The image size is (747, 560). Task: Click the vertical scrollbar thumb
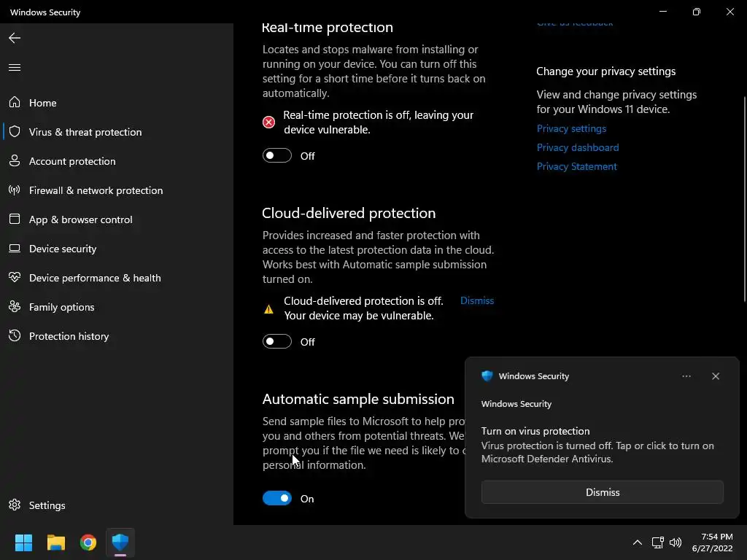(745, 198)
